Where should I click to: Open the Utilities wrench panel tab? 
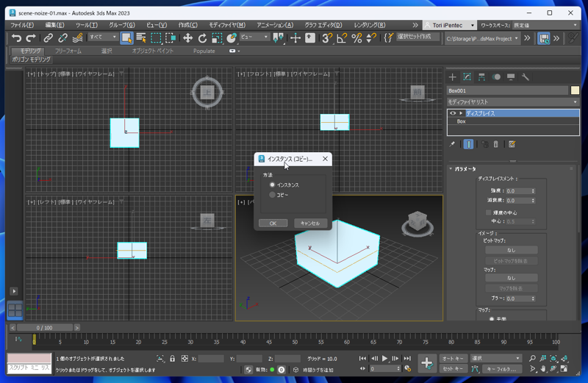526,77
